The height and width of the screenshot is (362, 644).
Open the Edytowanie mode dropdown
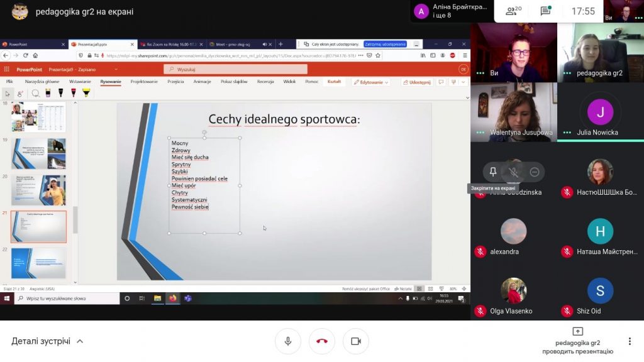[371, 82]
